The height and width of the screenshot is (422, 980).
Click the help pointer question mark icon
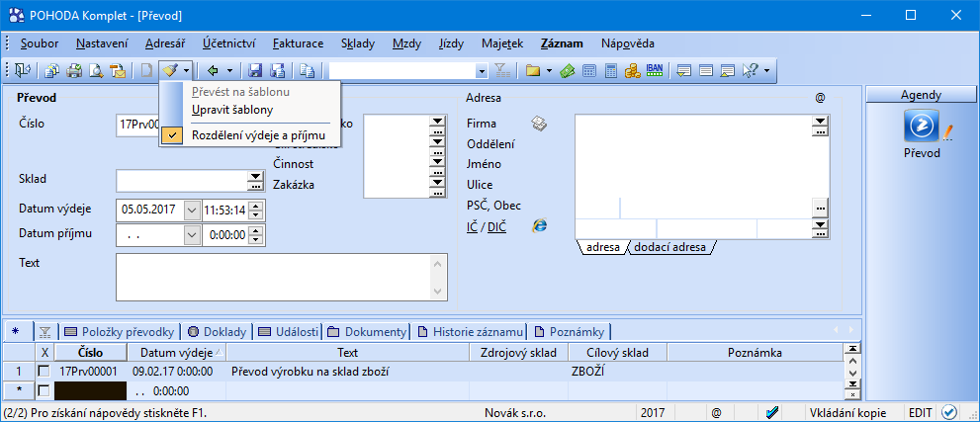pyautogui.click(x=750, y=70)
